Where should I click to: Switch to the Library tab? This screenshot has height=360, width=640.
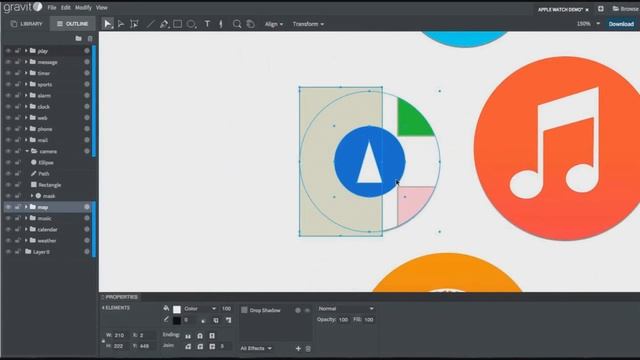27,24
